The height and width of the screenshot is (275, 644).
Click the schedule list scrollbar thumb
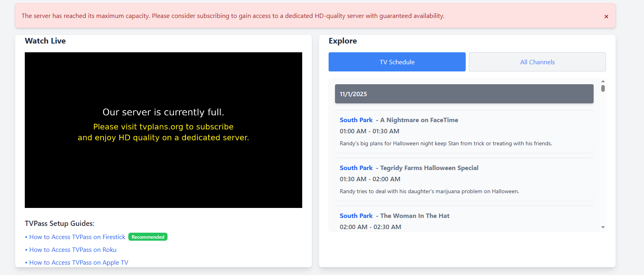[603, 88]
